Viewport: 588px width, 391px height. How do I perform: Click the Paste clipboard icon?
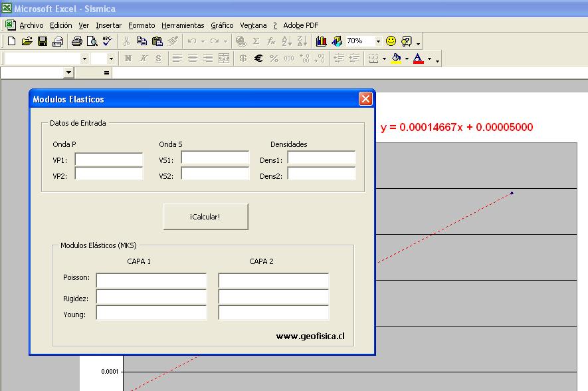click(157, 41)
